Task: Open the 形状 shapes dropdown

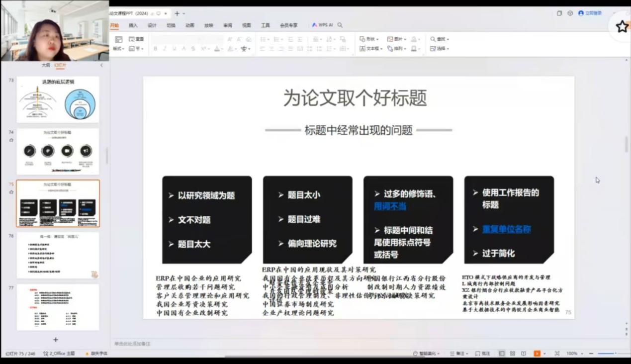Action: 369,39
